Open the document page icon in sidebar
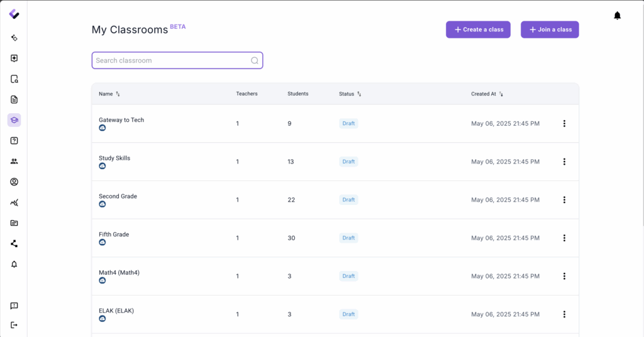The image size is (644, 337). 14,99
